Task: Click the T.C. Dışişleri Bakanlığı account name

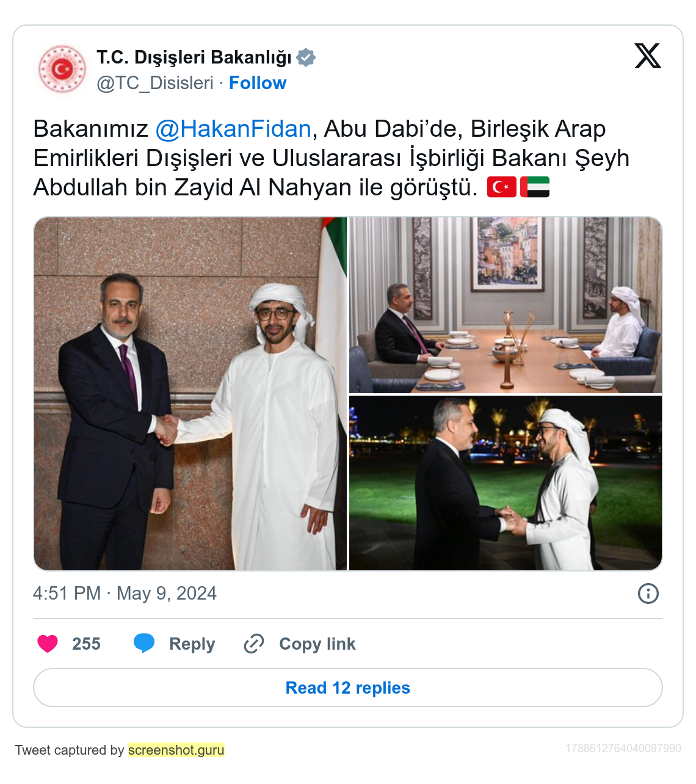Action: (x=194, y=57)
